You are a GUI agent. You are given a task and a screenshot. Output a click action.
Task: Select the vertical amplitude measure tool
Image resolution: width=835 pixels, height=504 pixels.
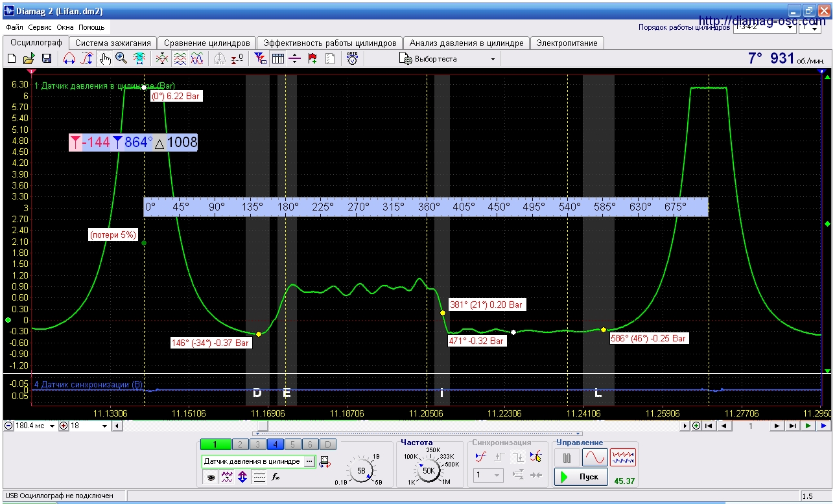[x=87, y=59]
